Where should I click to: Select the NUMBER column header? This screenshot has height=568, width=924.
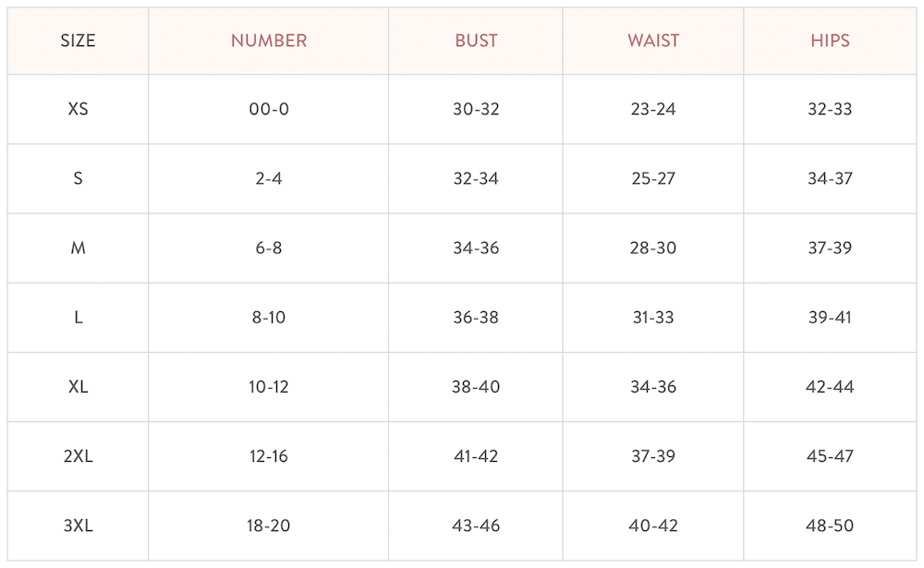point(269,41)
